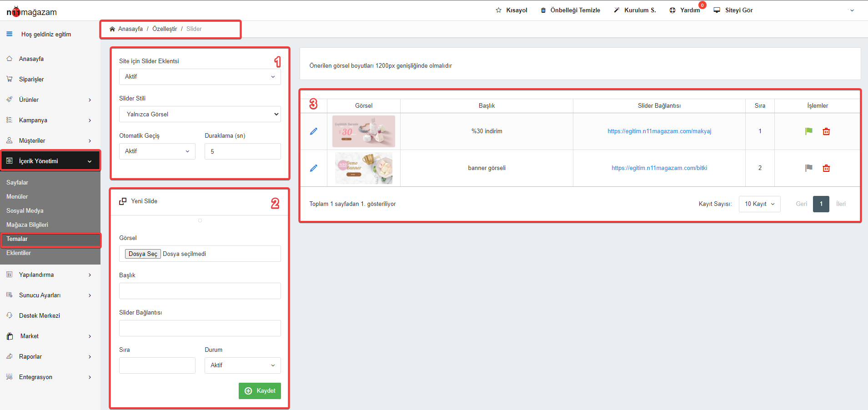Click the Destek Merkezi headset icon
This screenshot has height=410, width=868.
pos(10,315)
